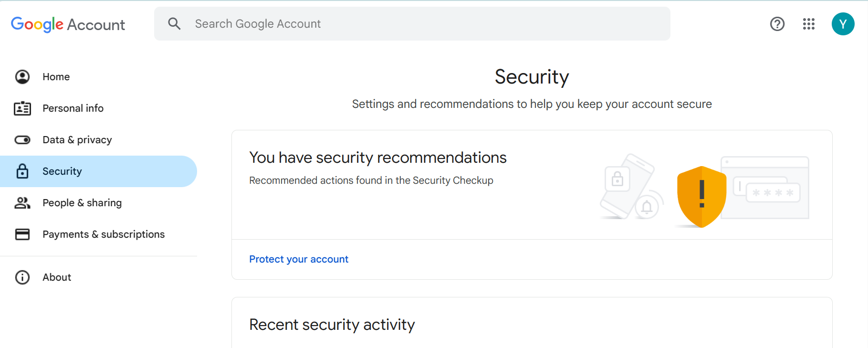Click the Protect your account link
The height and width of the screenshot is (348, 868).
pos(299,259)
